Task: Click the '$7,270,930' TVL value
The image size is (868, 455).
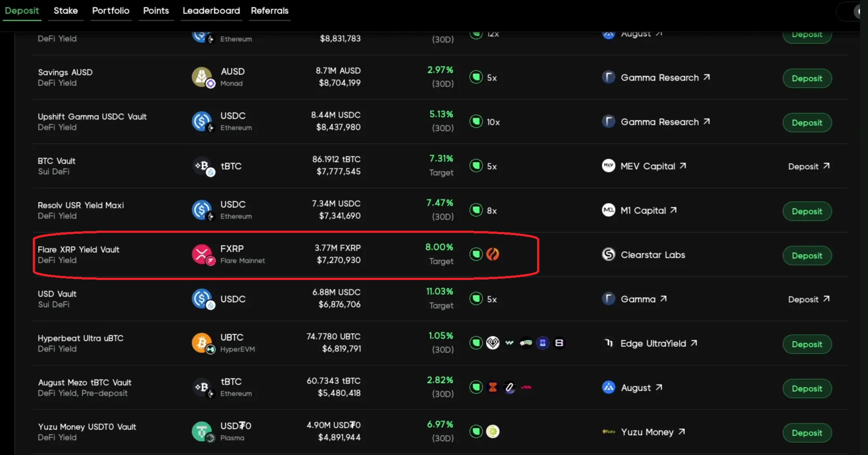Action: [x=339, y=260]
